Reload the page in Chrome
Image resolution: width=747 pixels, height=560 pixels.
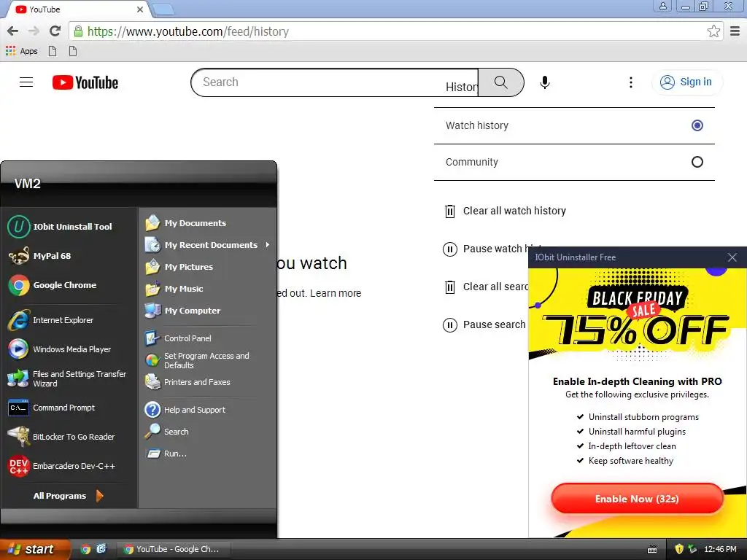pyautogui.click(x=55, y=31)
